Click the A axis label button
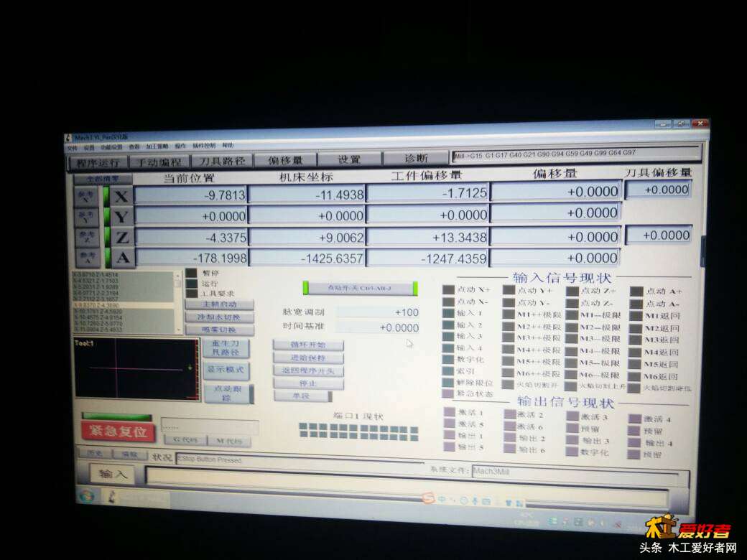The image size is (747, 560). [x=123, y=258]
